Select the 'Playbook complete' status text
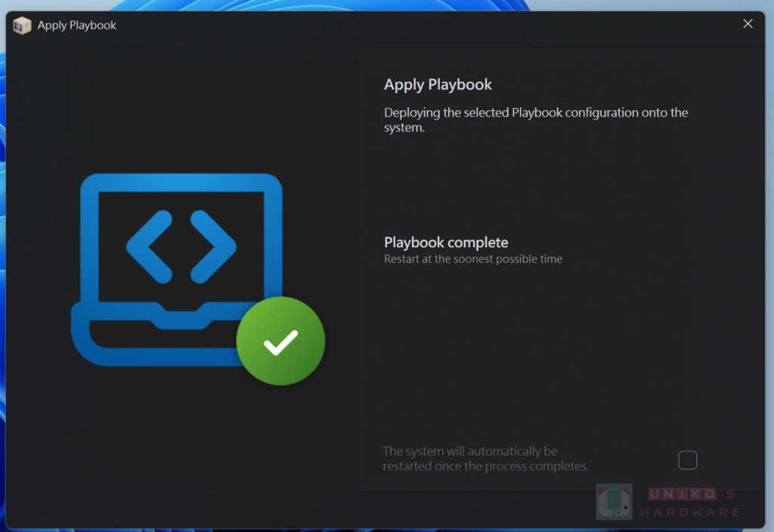Image resolution: width=774 pixels, height=532 pixels. tap(446, 243)
